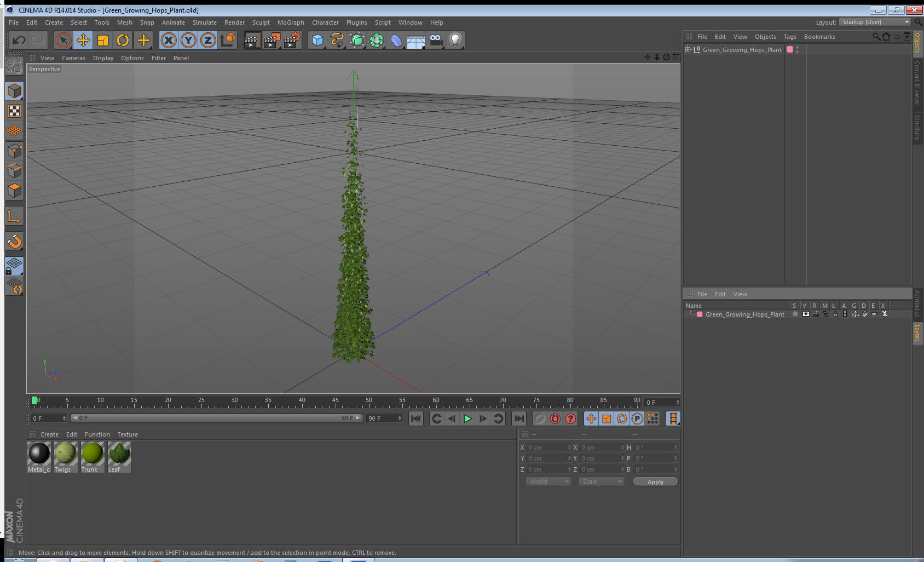
Task: Play the animation forward
Action: (x=467, y=418)
